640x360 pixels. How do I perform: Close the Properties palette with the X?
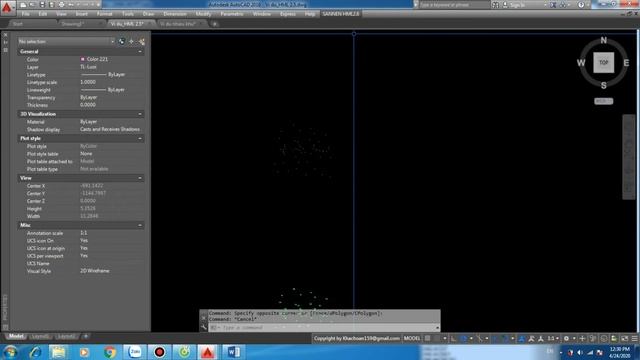click(x=5, y=35)
